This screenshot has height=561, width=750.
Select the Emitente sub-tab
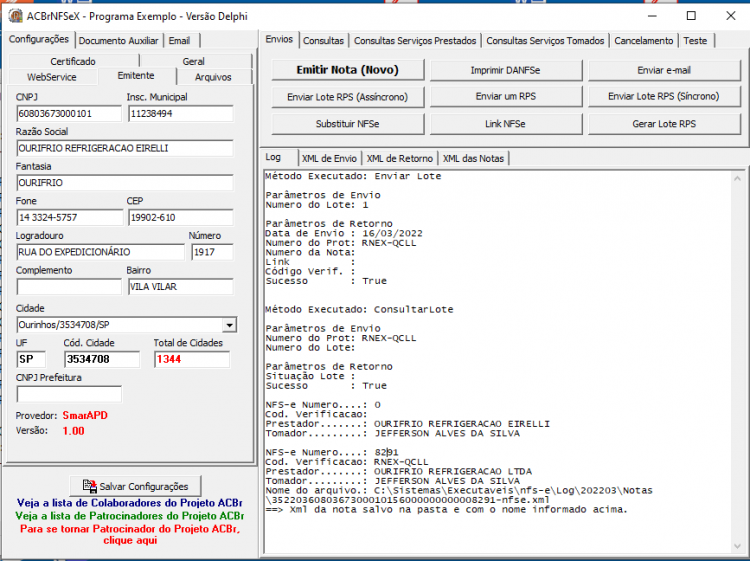(136, 76)
